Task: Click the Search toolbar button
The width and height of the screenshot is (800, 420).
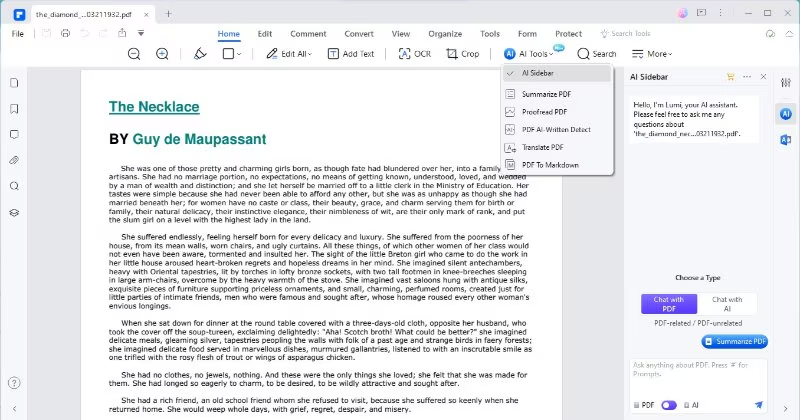Action: pyautogui.click(x=597, y=54)
